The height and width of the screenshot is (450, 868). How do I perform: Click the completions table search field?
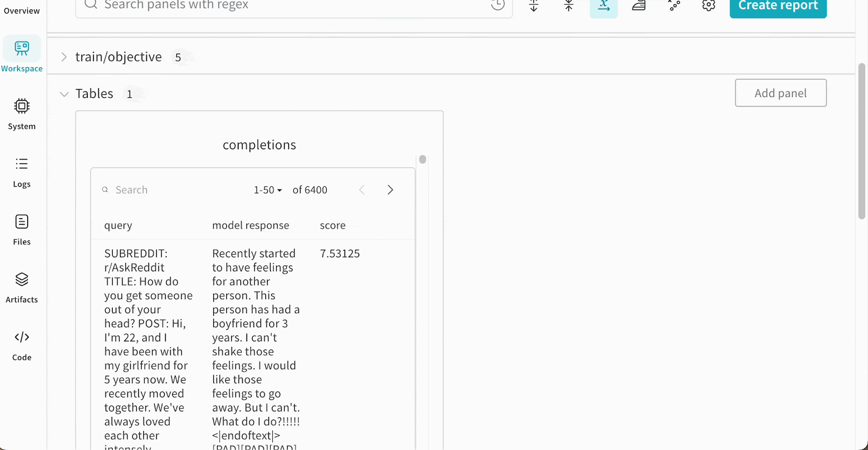[131, 189]
